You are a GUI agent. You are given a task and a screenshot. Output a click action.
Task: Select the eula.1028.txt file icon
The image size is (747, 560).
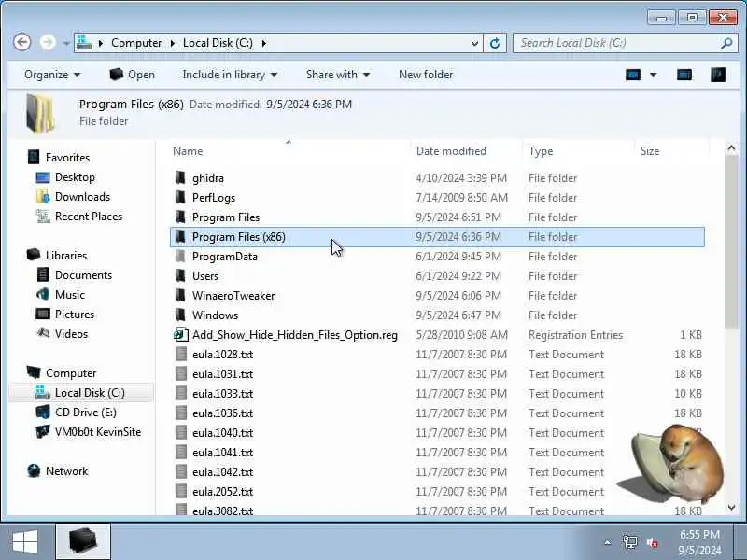click(x=180, y=354)
